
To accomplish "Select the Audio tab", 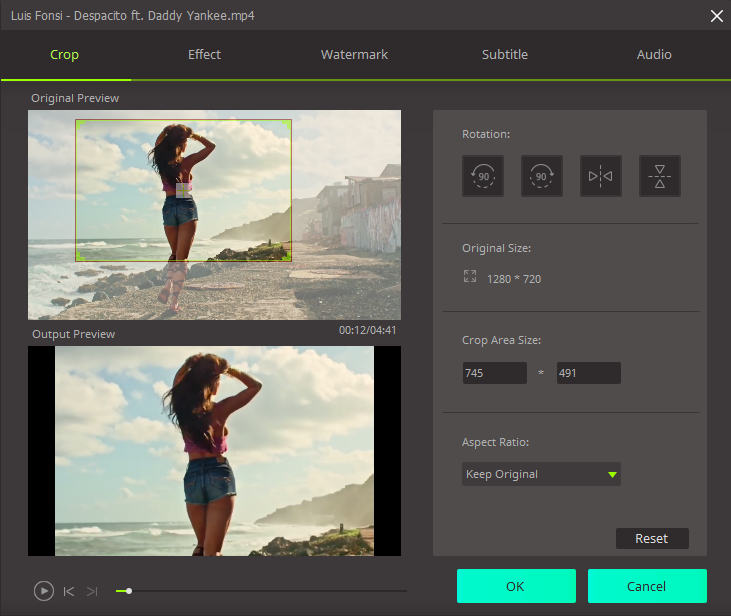I will click(654, 55).
